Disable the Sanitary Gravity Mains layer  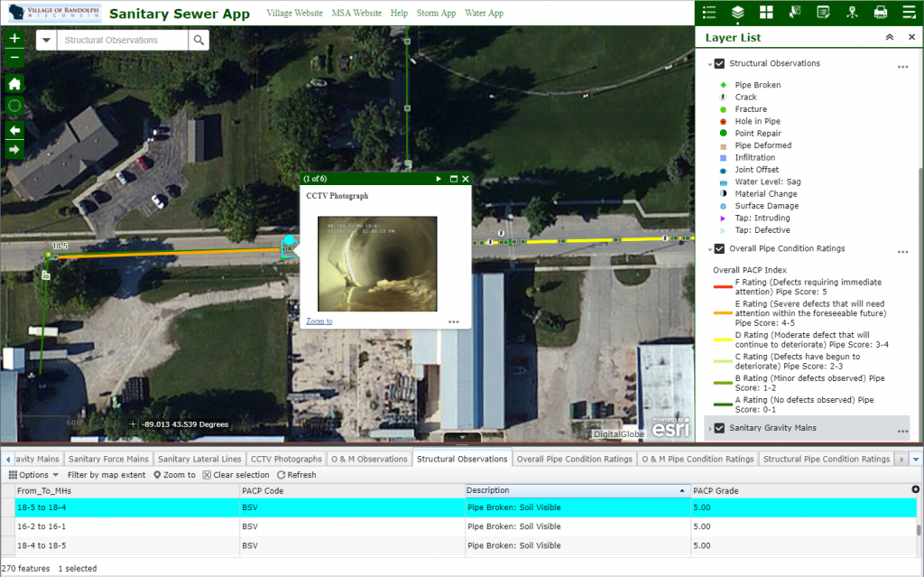718,429
